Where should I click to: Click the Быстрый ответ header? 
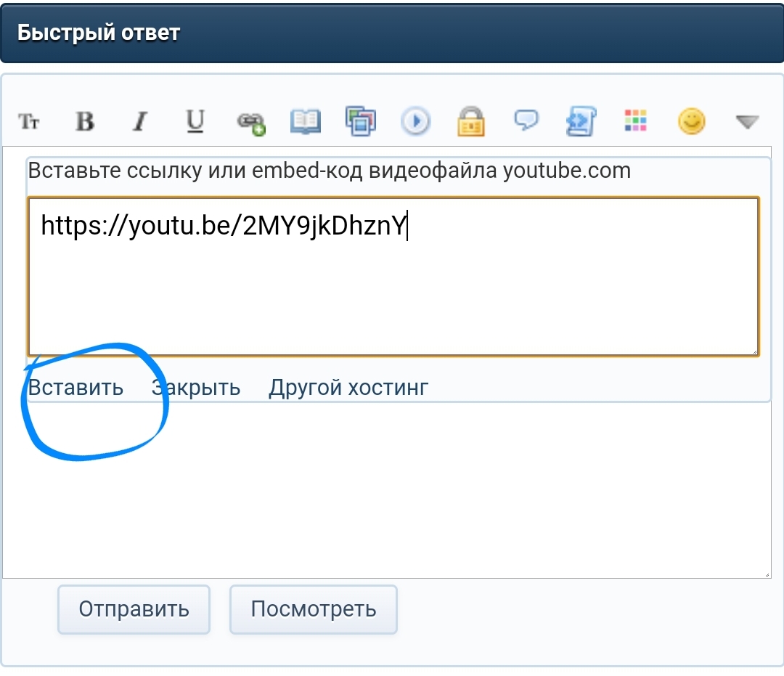click(x=392, y=33)
